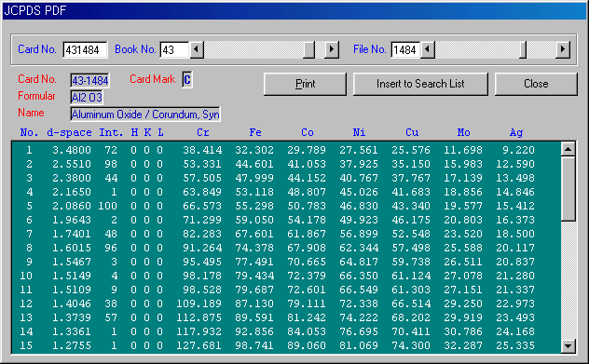Image resolution: width=589 pixels, height=364 pixels.
Task: Increase File No. with right arrow
Action: (x=563, y=49)
